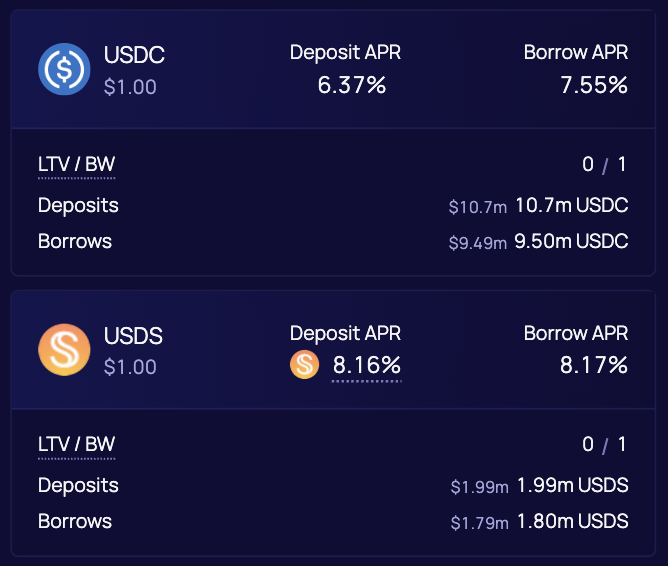Select the USDS asset name
The width and height of the screenshot is (668, 566).
tap(133, 336)
